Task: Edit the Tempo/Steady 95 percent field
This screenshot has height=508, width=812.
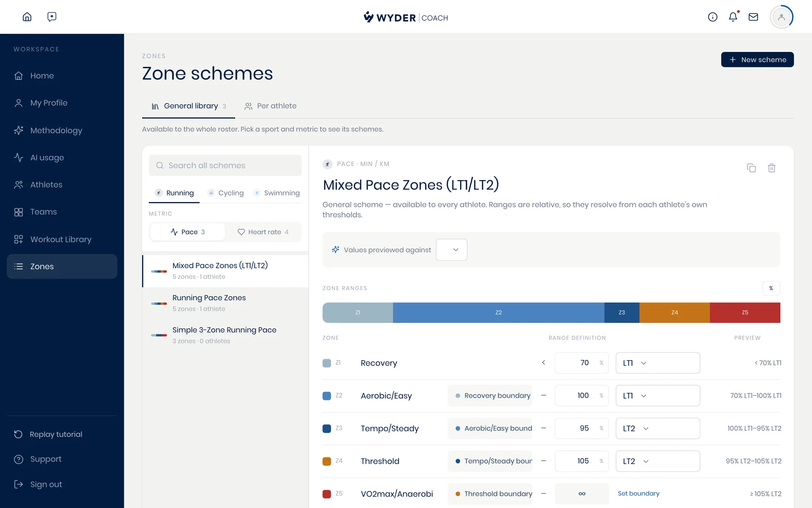Action: click(x=582, y=428)
